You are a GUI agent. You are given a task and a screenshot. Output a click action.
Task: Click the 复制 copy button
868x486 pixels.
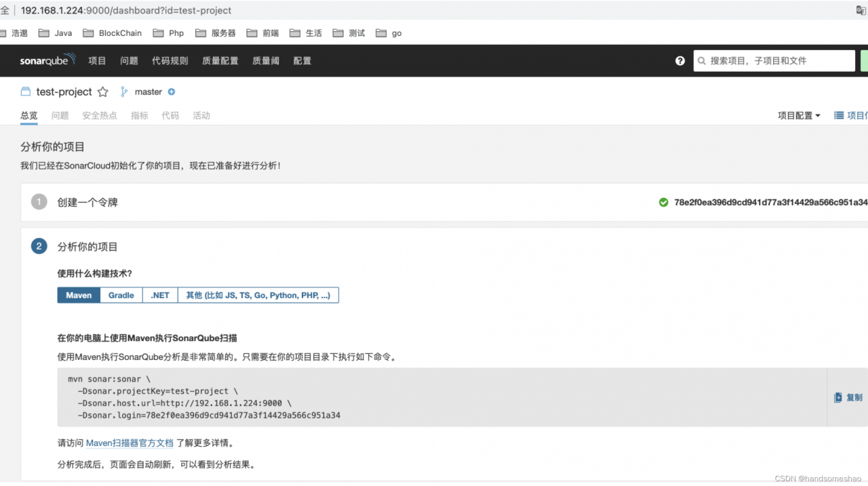pos(848,397)
